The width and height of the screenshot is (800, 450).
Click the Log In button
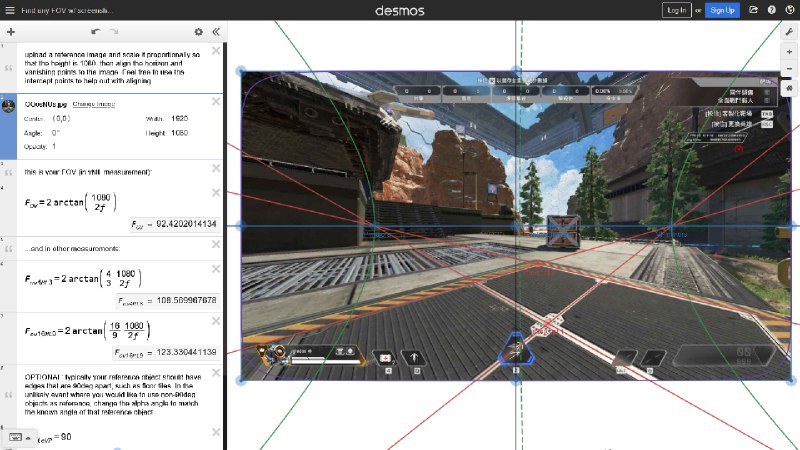point(676,10)
